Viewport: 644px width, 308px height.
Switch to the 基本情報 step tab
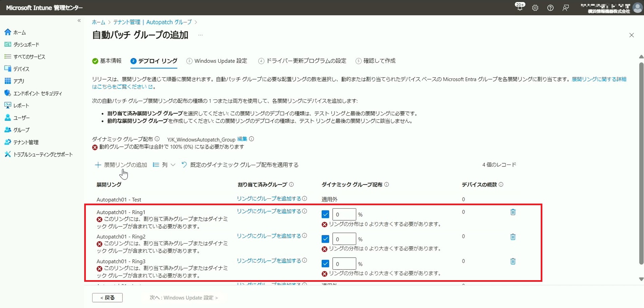107,61
